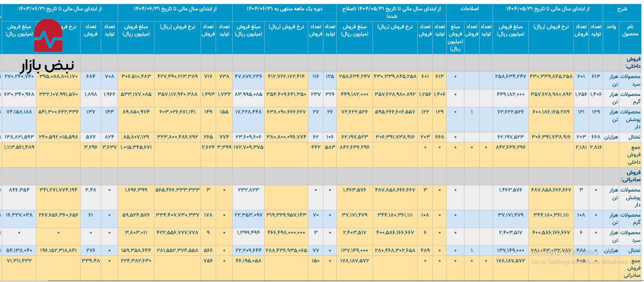Image resolution: width=644 pixels, height=282 pixels.
Task: Click the 'Activate Windows' watermark text
Action: (564, 252)
